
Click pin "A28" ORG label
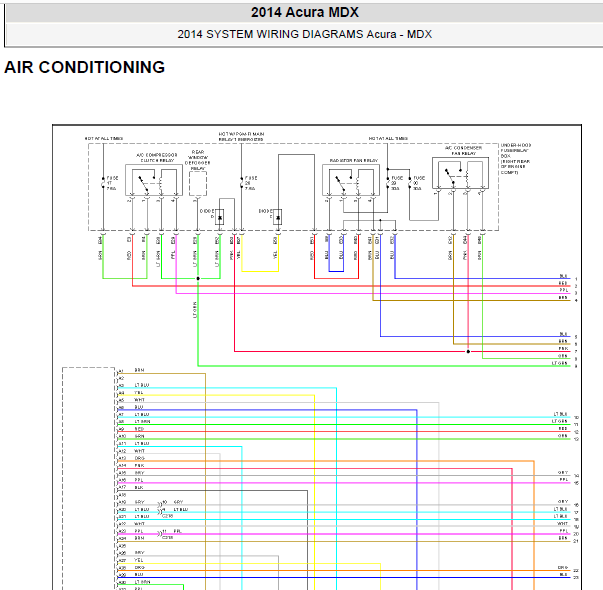pos(132,568)
